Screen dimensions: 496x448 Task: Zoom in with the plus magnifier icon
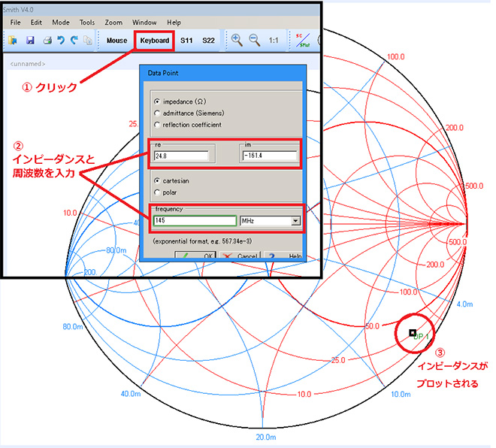(237, 40)
